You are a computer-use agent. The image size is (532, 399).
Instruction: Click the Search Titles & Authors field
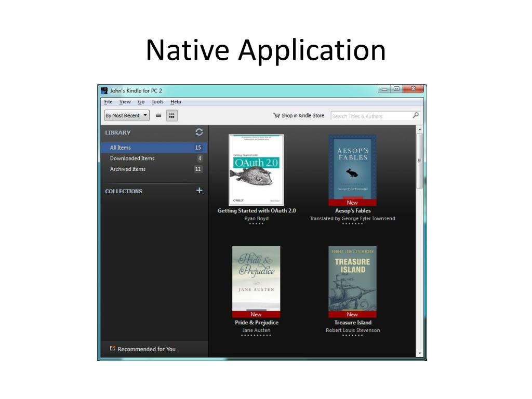coord(375,116)
